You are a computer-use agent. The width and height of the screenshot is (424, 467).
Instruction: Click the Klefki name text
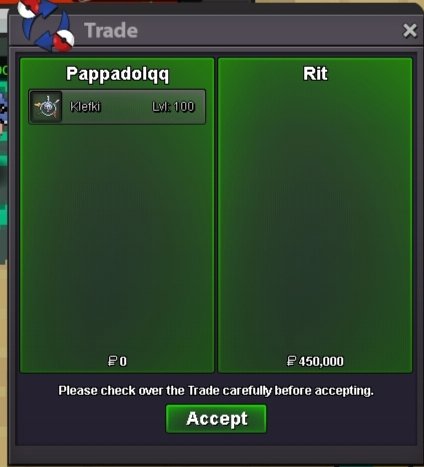coord(85,107)
